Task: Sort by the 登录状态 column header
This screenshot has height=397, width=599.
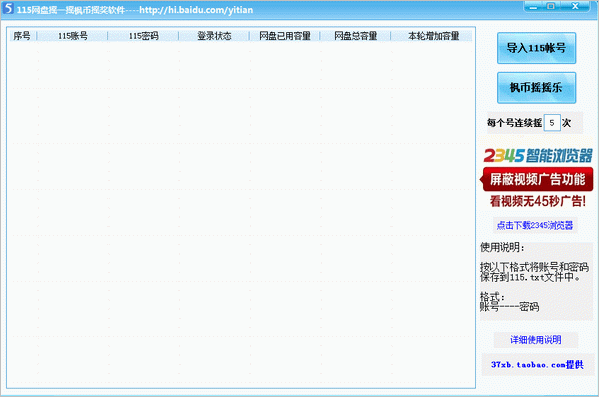Action: click(x=214, y=36)
